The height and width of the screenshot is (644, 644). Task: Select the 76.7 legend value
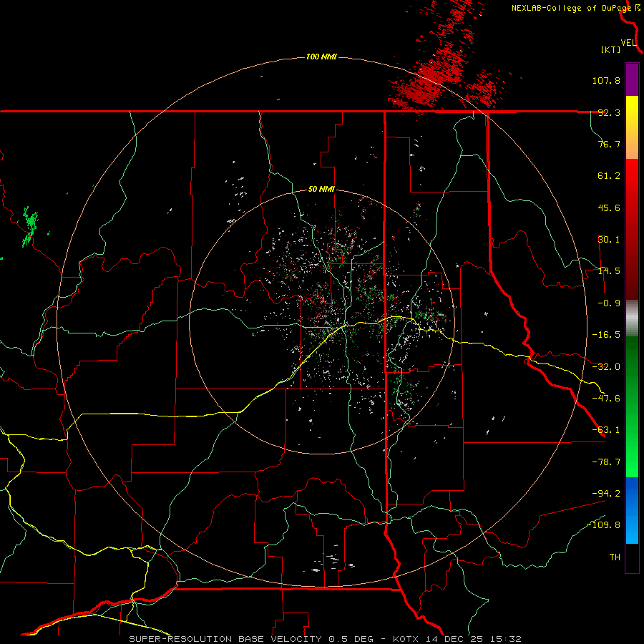pyautogui.click(x=609, y=144)
